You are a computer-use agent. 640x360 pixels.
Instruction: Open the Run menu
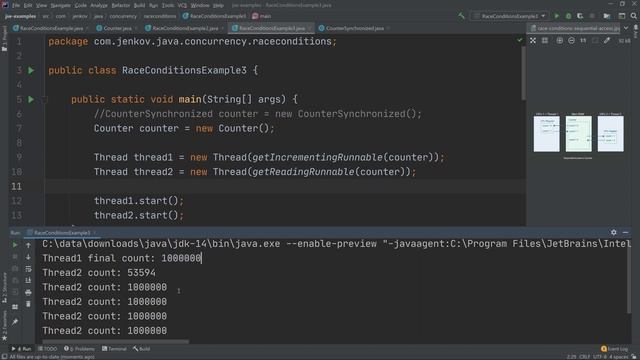[x=153, y=5]
